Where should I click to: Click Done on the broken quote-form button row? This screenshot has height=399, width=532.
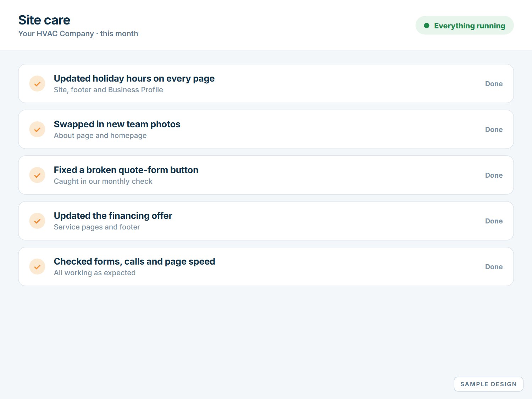pyautogui.click(x=494, y=175)
